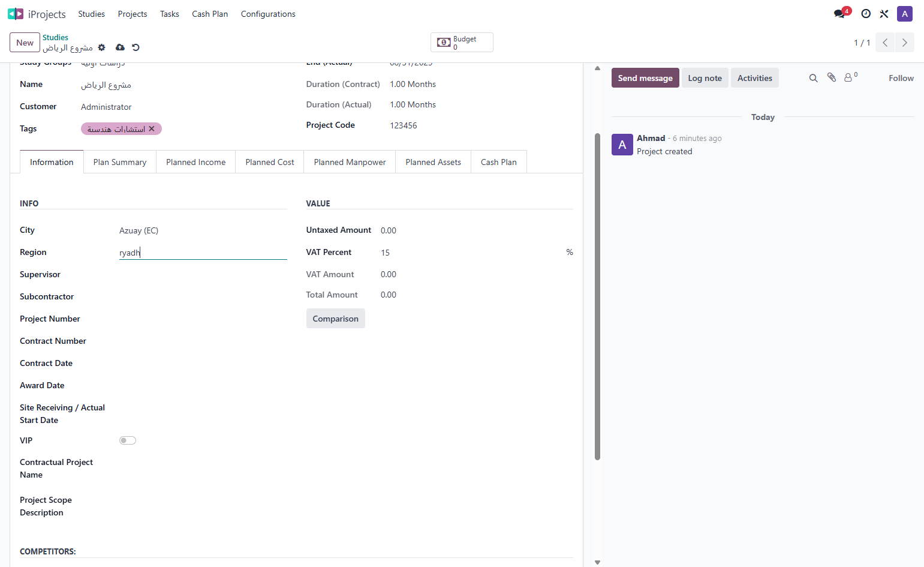Image resolution: width=924 pixels, height=567 pixels.
Task: Switch to the Planned Income tab
Action: [x=196, y=162]
